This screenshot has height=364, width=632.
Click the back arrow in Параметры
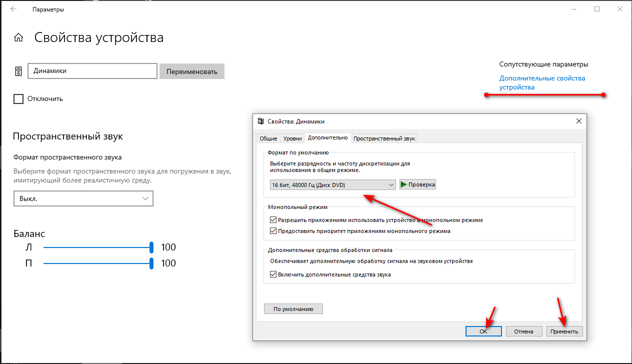pos(13,9)
